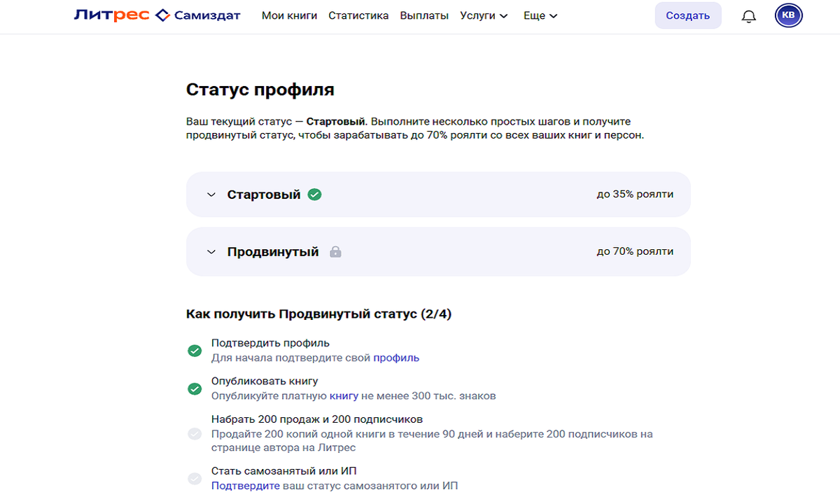The image size is (840, 504).
Task: Click the Создать button
Action: (687, 15)
